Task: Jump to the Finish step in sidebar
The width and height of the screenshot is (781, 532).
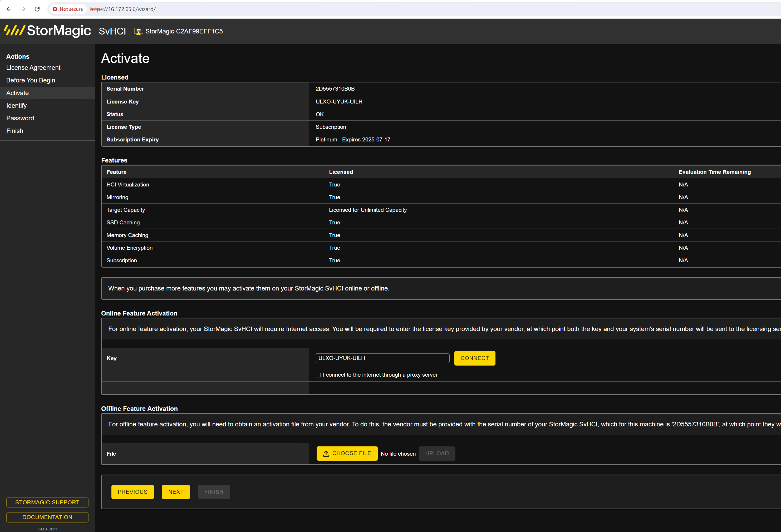Action: tap(15, 131)
